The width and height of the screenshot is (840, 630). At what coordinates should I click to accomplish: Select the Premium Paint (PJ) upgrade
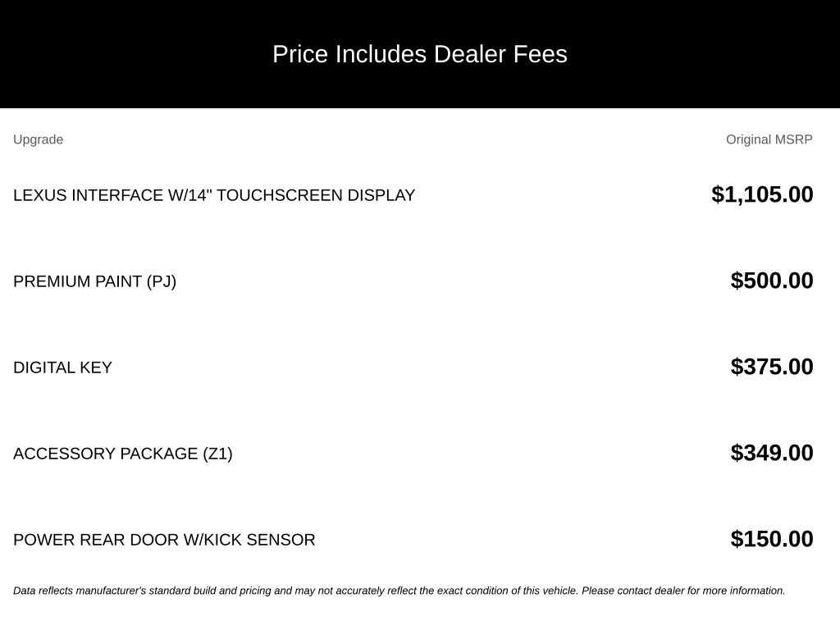(x=95, y=281)
